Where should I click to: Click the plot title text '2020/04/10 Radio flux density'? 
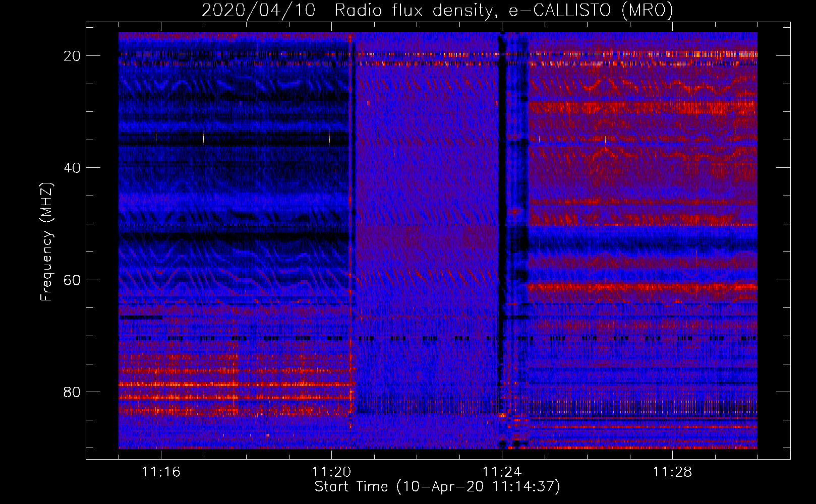coord(346,10)
